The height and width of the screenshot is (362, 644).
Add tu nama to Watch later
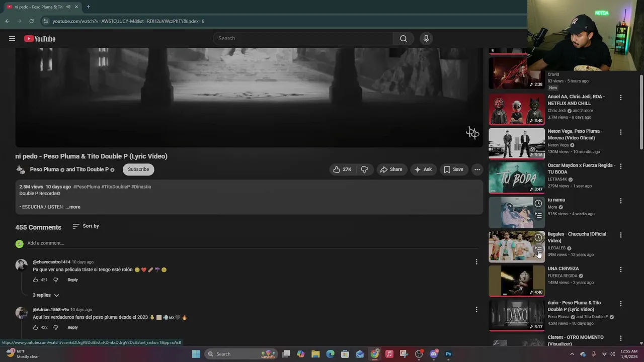point(538,204)
